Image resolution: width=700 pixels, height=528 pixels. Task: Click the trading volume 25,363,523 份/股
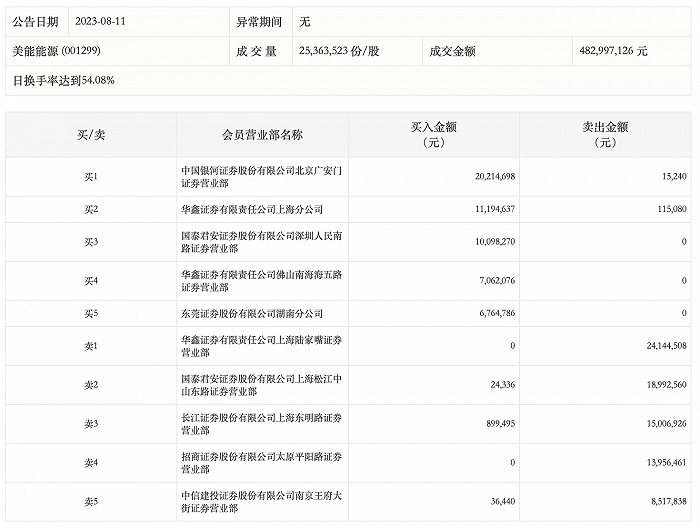pos(339,51)
